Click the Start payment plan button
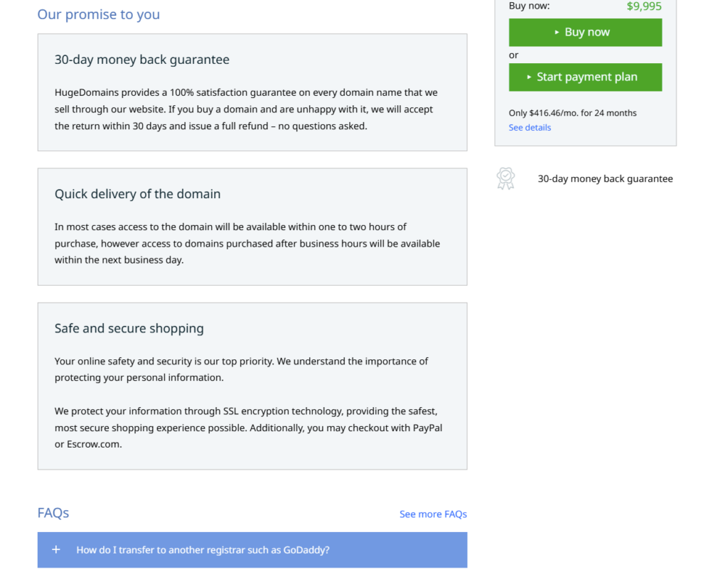 click(x=585, y=77)
